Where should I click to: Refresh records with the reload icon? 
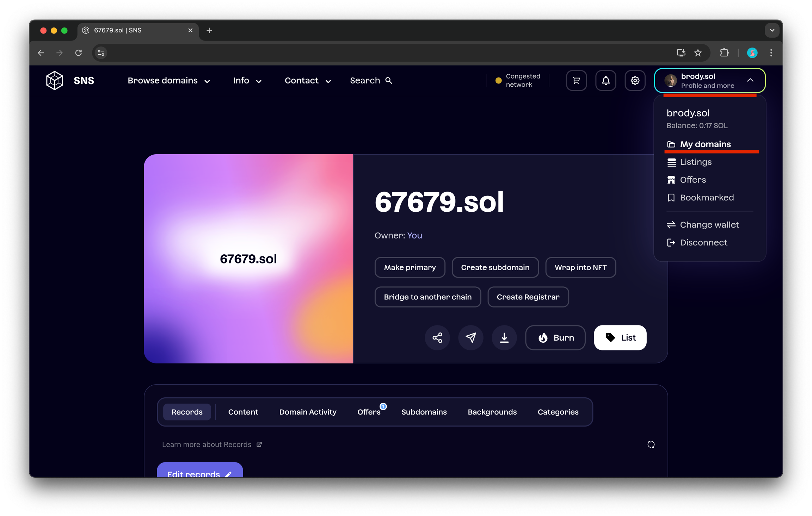651,444
